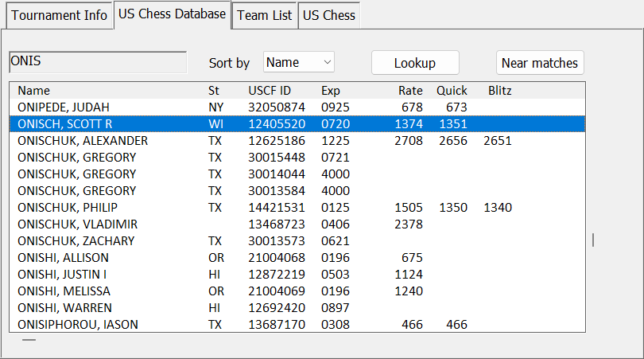Switch to the Tournament Info tab
Image resolution: width=644 pixels, height=359 pixels.
tap(60, 15)
